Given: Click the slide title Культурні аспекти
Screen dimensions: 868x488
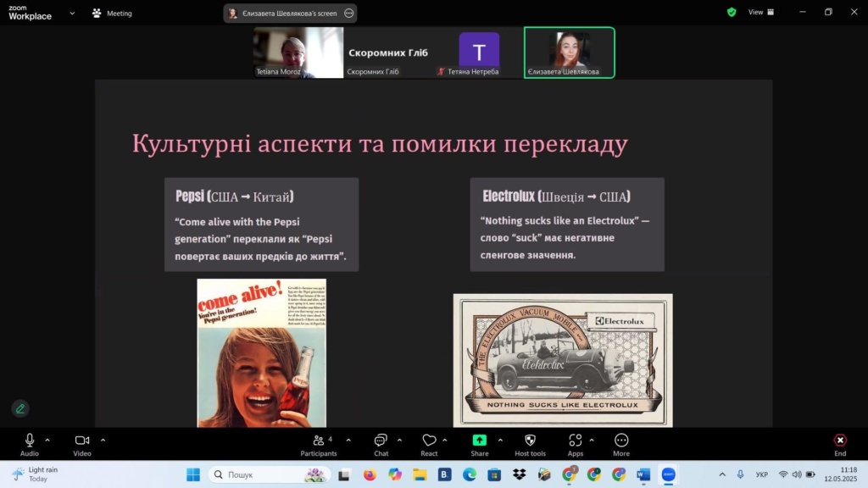Looking at the screenshot, I should coord(380,143).
